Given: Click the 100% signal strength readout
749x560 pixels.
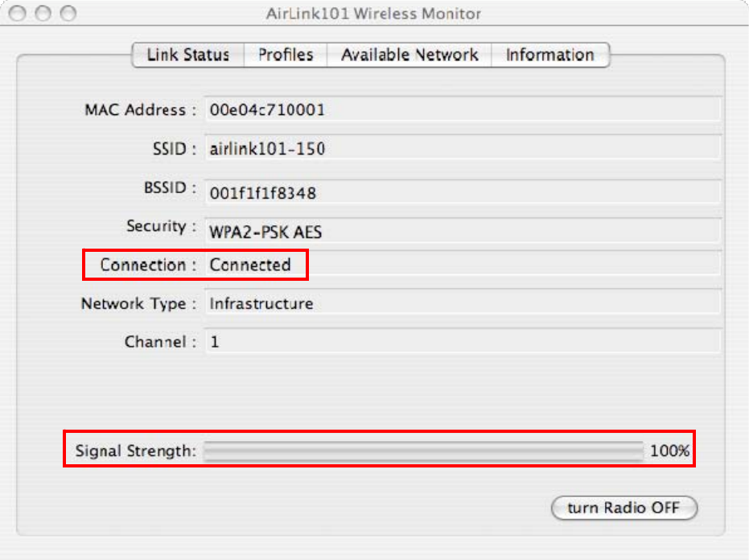Looking at the screenshot, I should coord(669,451).
